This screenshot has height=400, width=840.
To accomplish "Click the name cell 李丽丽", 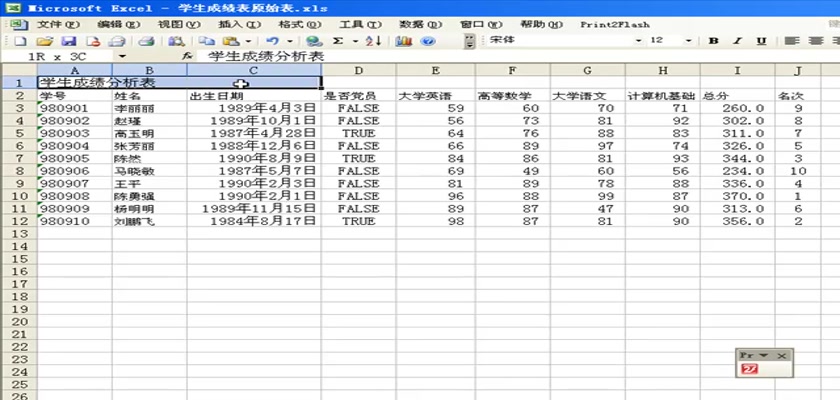I will (149, 108).
